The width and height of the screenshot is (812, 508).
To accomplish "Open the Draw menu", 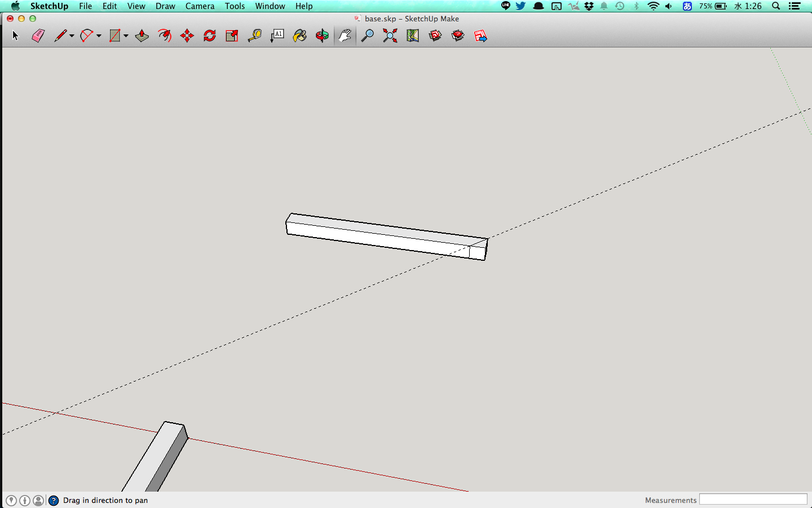I will click(x=165, y=6).
